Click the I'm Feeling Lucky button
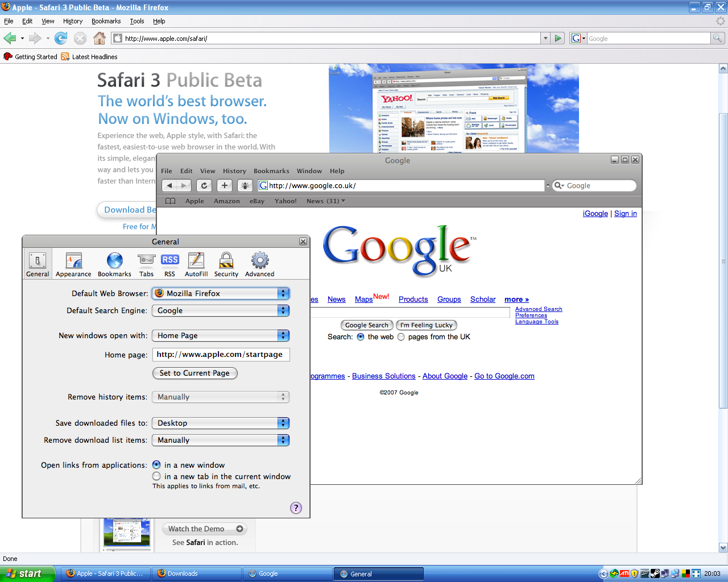This screenshot has width=728, height=582. point(426,325)
